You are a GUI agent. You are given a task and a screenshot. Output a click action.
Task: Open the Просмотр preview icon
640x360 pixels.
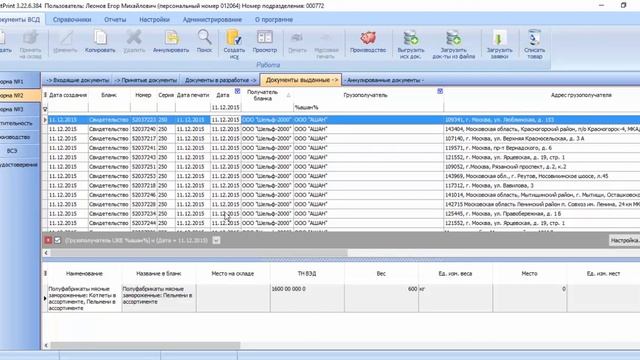[264, 37]
